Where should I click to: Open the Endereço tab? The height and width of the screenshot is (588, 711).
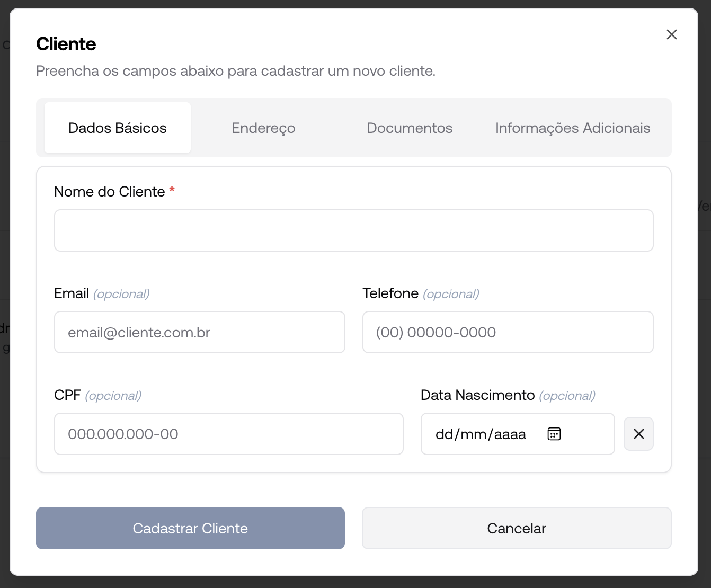click(x=263, y=128)
